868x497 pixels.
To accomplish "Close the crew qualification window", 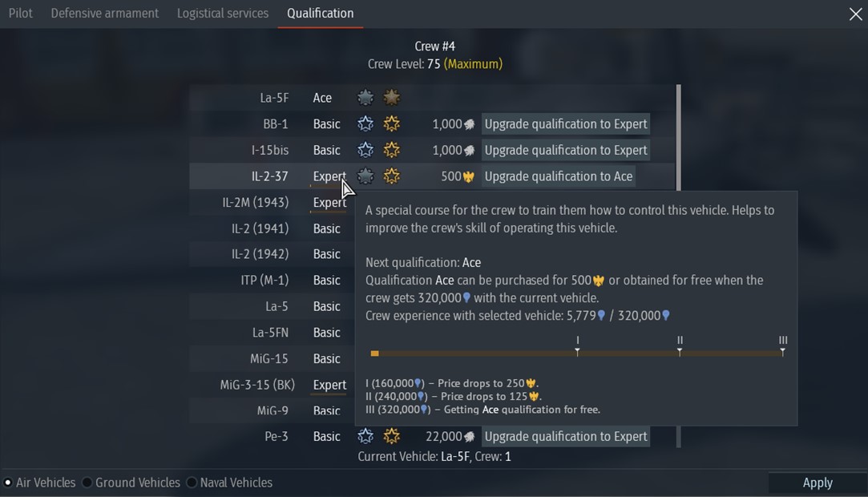I will 855,14.
